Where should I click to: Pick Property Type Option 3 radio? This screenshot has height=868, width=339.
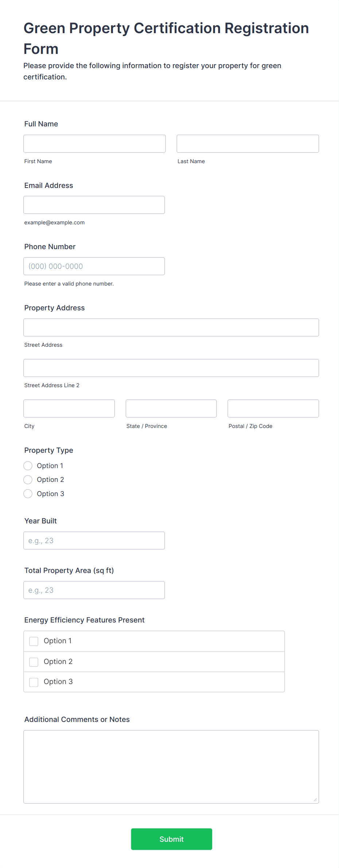(x=28, y=494)
